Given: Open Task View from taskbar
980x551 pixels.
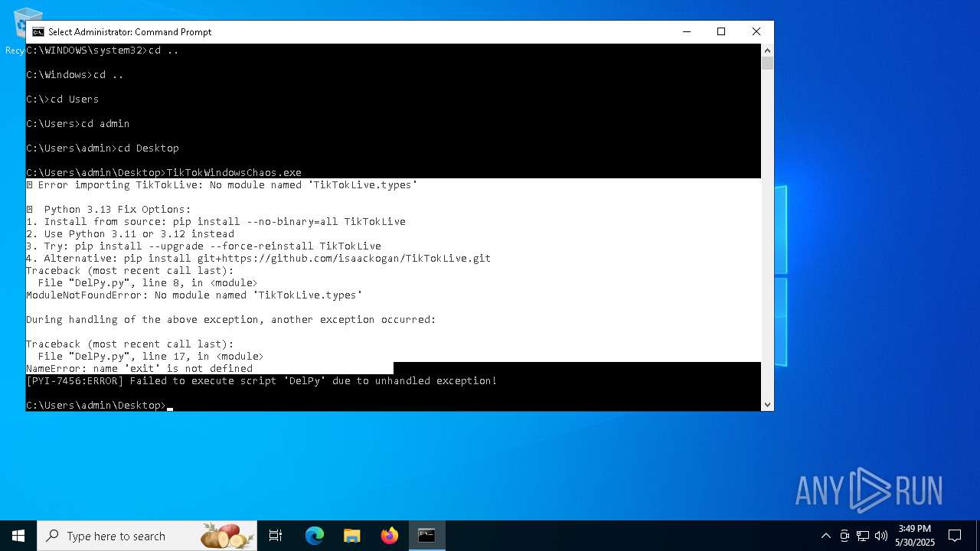Looking at the screenshot, I should point(276,536).
